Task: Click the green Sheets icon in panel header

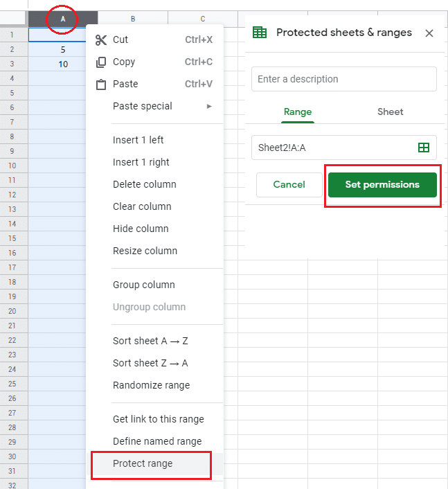Action: 260,33
